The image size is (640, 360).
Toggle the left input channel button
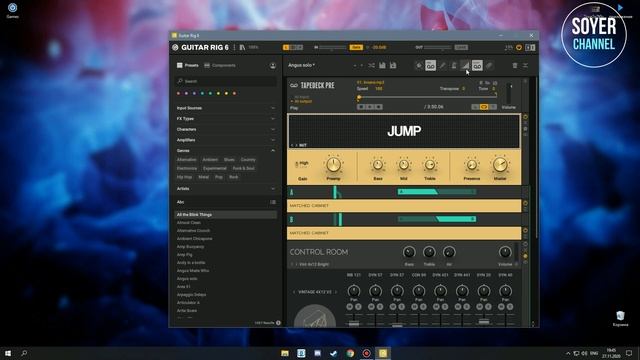click(286, 47)
